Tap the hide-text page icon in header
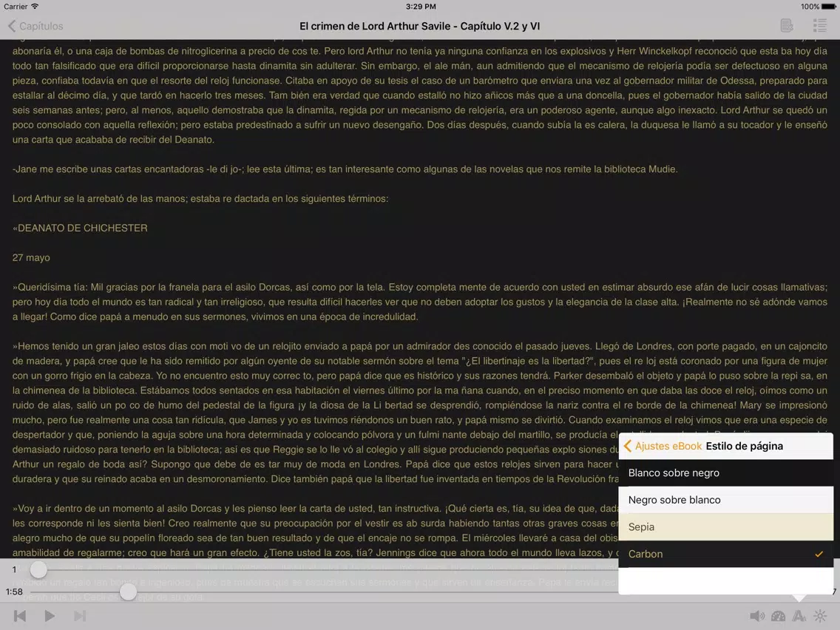The height and width of the screenshot is (630, 840). (x=787, y=26)
